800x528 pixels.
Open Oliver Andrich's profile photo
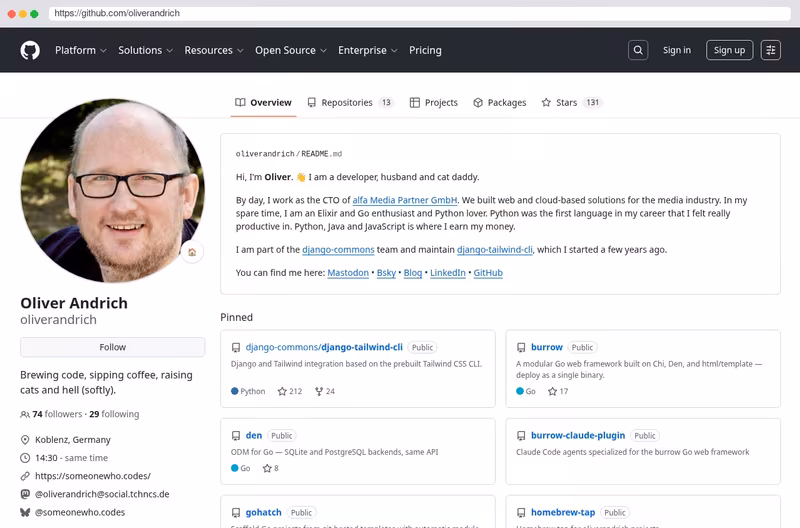[113, 191]
